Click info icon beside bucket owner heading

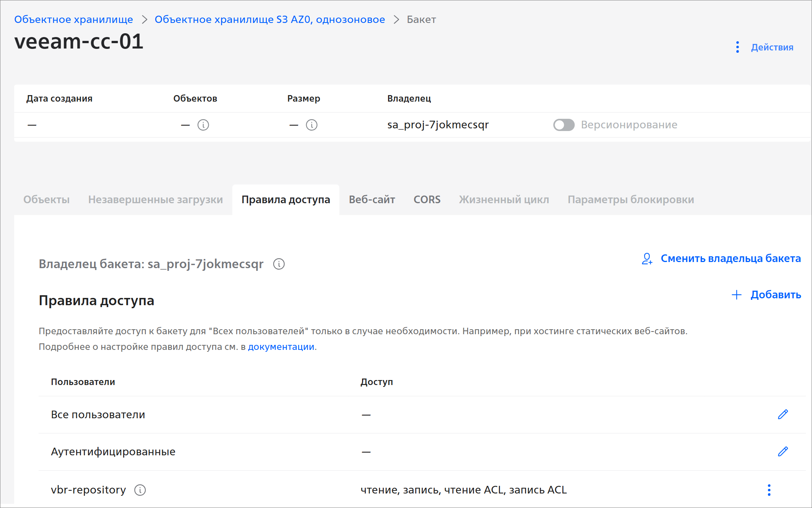279,264
